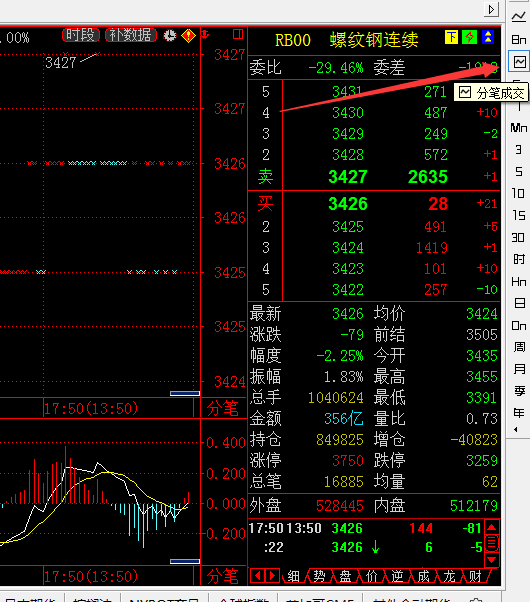
Task: Select the Bn period icon in sidebar
Action: (x=518, y=39)
